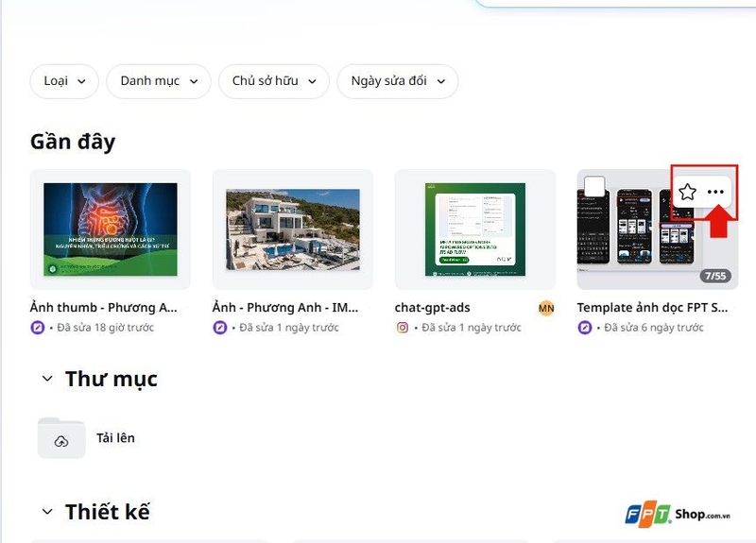The height and width of the screenshot is (543, 756).
Task: Collapse the Thư mục section chevron
Action: [x=47, y=379]
